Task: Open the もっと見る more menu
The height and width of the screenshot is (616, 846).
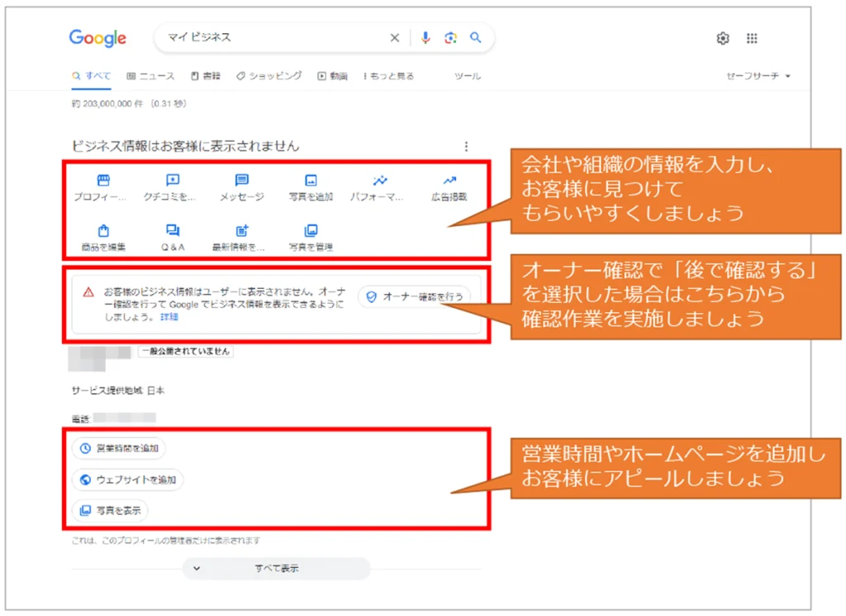Action: (x=388, y=76)
